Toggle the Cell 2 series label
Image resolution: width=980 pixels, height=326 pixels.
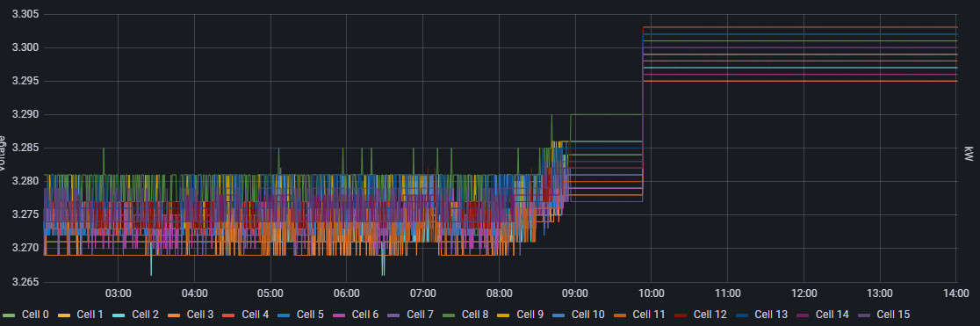(145, 314)
